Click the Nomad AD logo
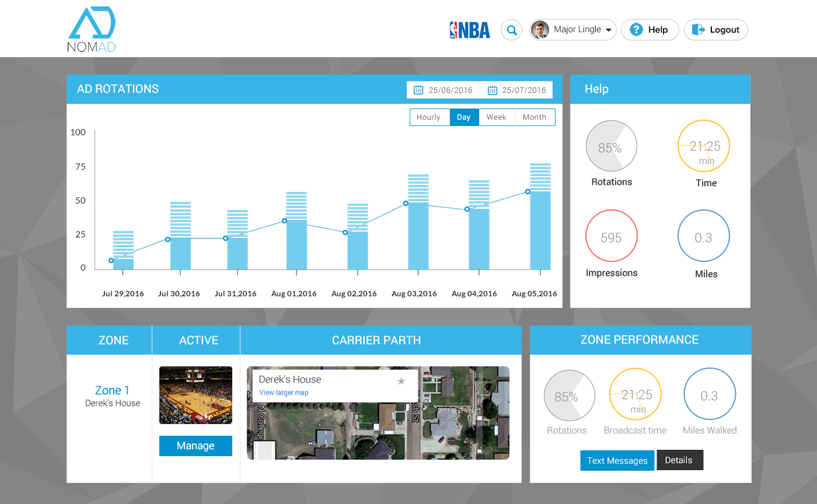This screenshot has height=504, width=817. [x=92, y=30]
